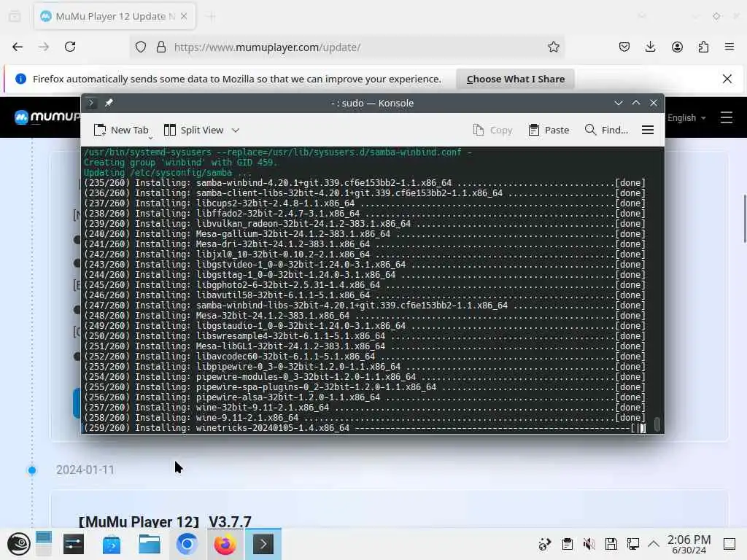The width and height of the screenshot is (747, 560).
Task: Open the Dolphin file manager icon
Action: point(150,544)
